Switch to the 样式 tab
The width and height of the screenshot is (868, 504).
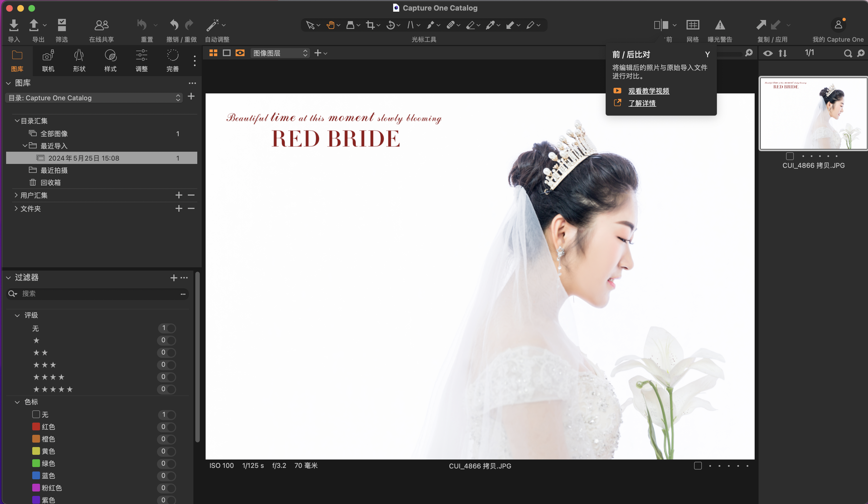110,60
